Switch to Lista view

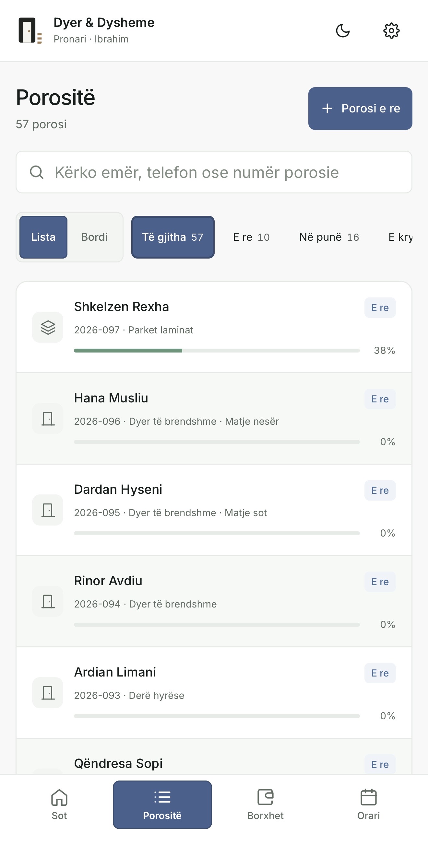[x=43, y=237]
